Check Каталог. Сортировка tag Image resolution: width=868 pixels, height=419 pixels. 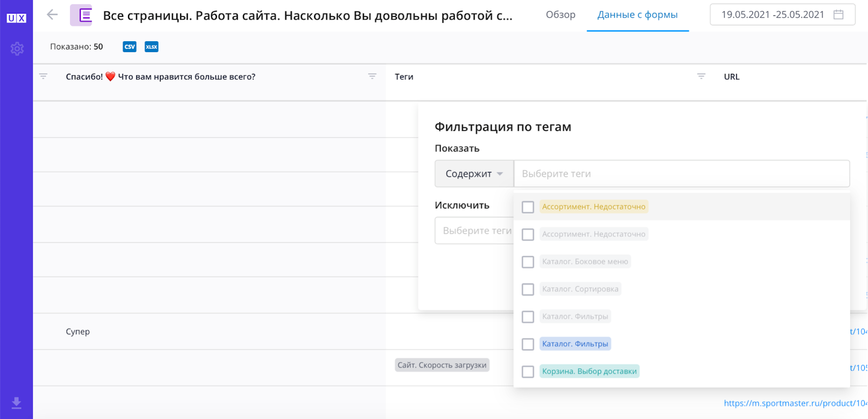pos(528,289)
